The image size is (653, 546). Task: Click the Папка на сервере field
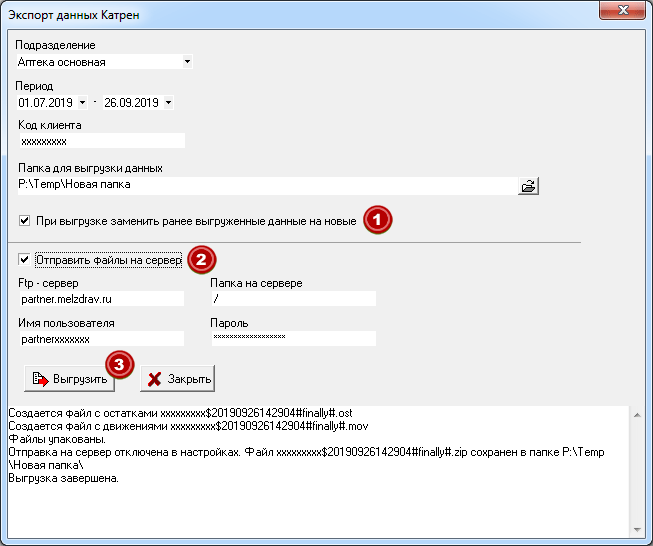294,299
